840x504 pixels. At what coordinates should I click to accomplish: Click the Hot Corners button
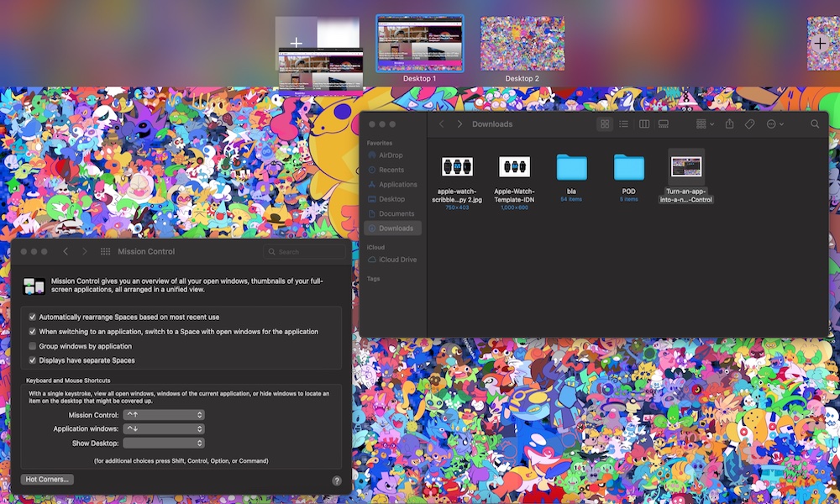(x=47, y=480)
